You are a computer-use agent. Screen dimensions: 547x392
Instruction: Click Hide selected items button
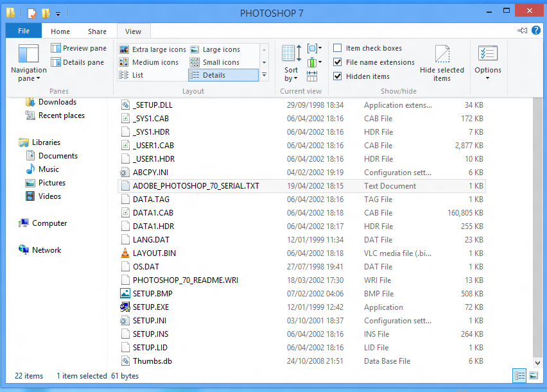pyautogui.click(x=442, y=63)
